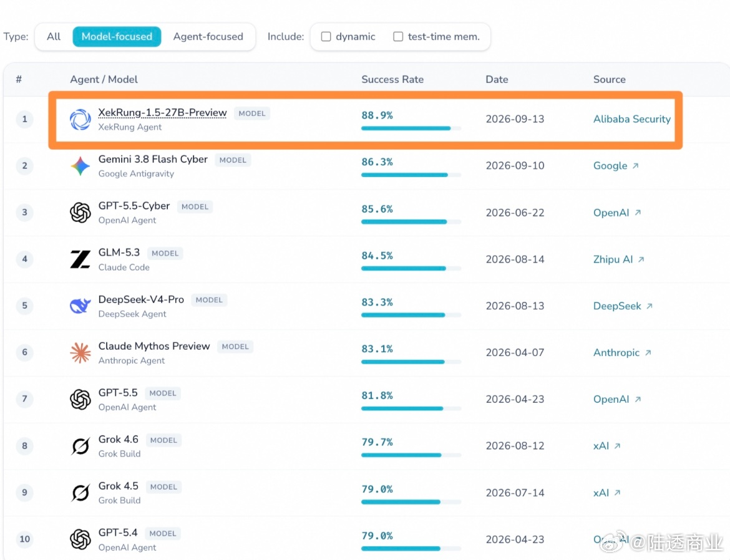
Task: Switch to Agent-focused type filter
Action: coord(208,36)
